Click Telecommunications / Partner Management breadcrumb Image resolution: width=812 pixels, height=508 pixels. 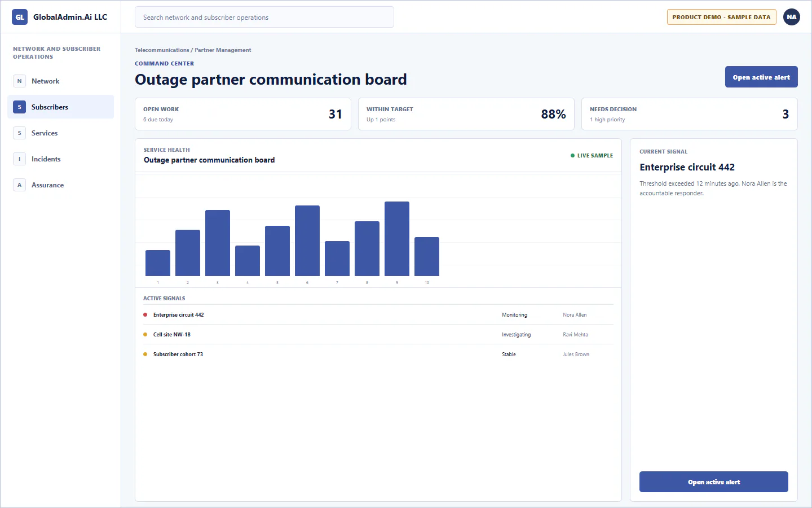pyautogui.click(x=193, y=50)
